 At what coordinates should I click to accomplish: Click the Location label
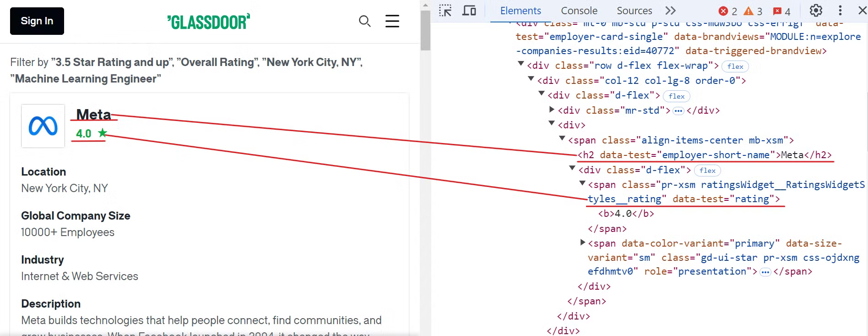point(43,172)
